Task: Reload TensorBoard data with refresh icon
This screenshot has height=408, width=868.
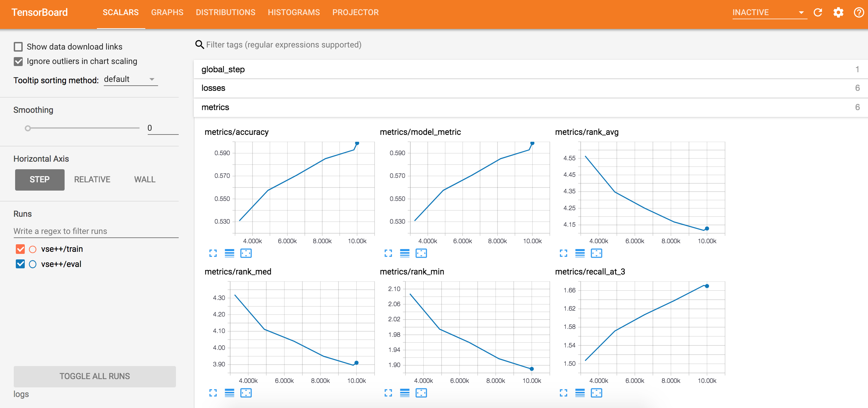Action: 818,13
